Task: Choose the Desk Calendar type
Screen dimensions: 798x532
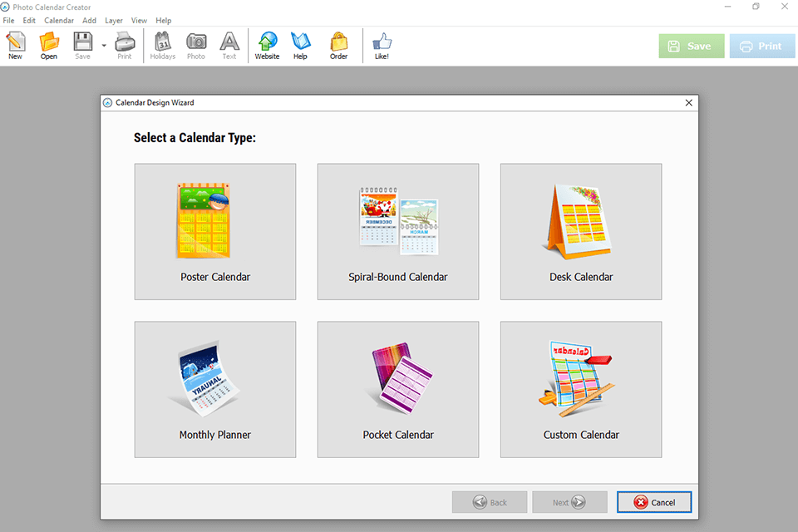Action: [581, 232]
